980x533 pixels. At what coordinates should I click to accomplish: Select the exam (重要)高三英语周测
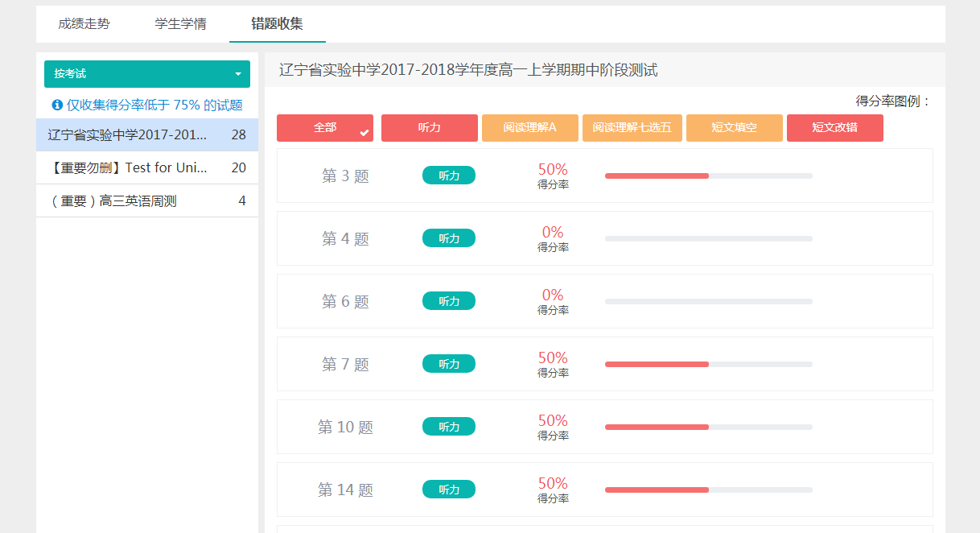147,201
